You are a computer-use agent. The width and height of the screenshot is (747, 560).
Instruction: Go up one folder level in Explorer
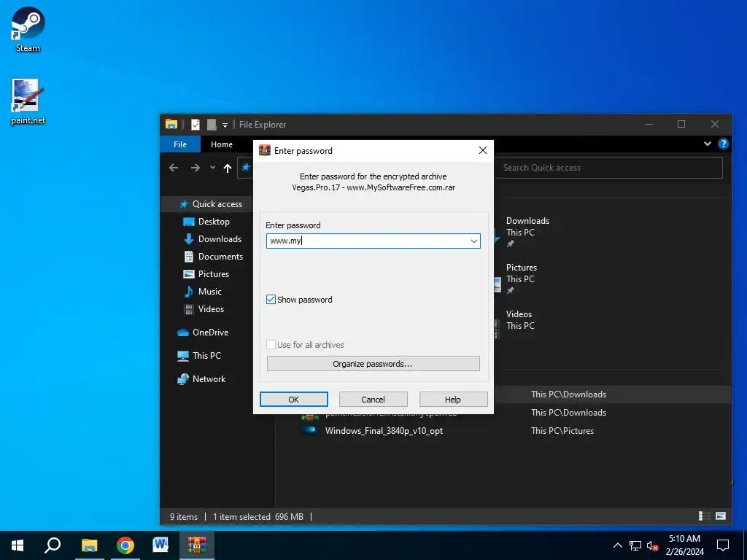click(x=228, y=168)
